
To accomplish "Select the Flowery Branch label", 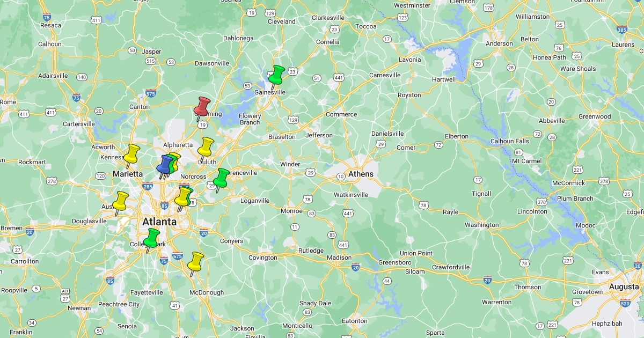I will pyautogui.click(x=250, y=119).
